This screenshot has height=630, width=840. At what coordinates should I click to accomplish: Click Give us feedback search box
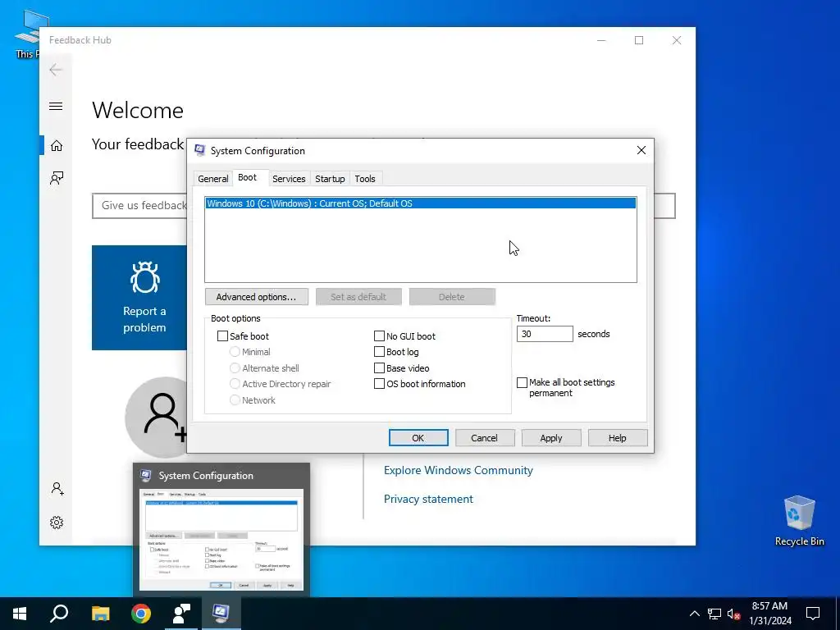139,206
